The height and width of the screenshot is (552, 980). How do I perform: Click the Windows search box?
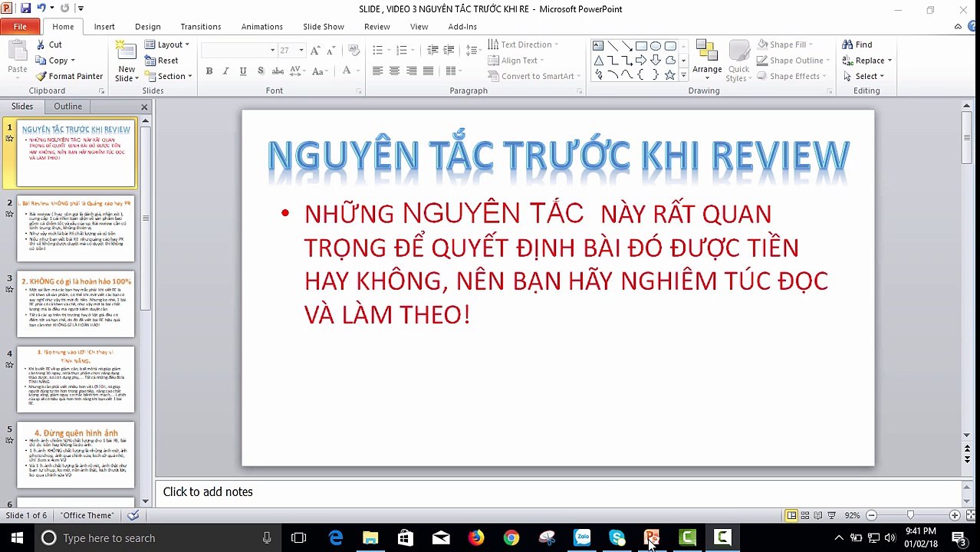tap(157, 538)
